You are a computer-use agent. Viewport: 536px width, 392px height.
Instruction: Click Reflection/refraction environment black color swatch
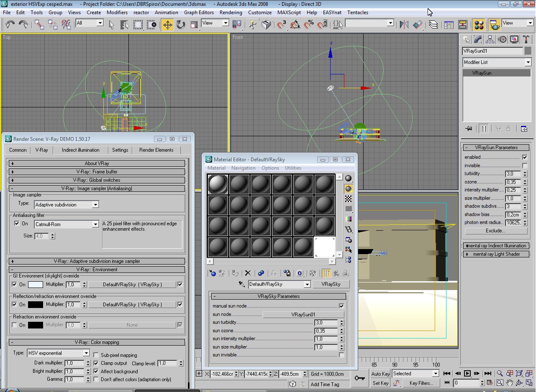click(x=36, y=304)
